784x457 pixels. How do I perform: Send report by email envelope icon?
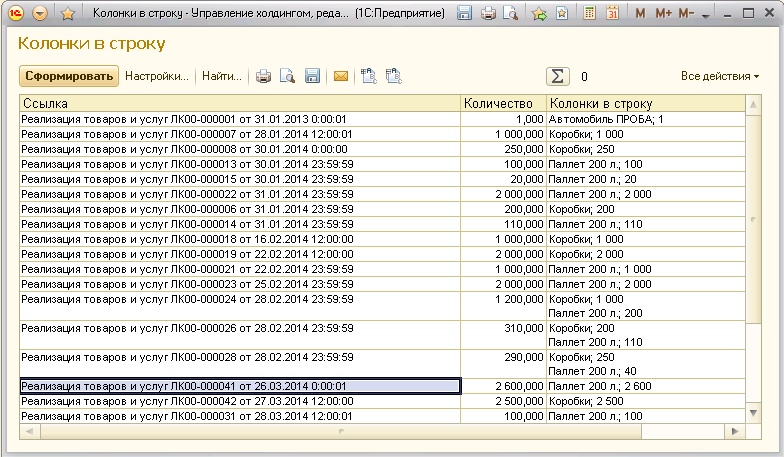[x=341, y=76]
